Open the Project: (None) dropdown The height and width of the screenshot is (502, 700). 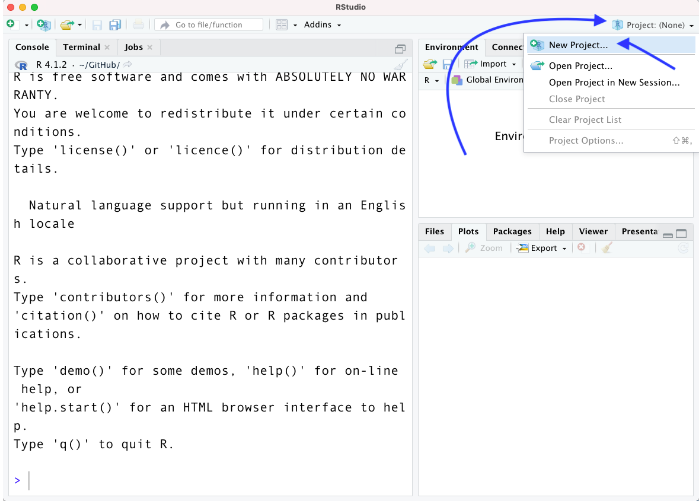click(x=650, y=24)
